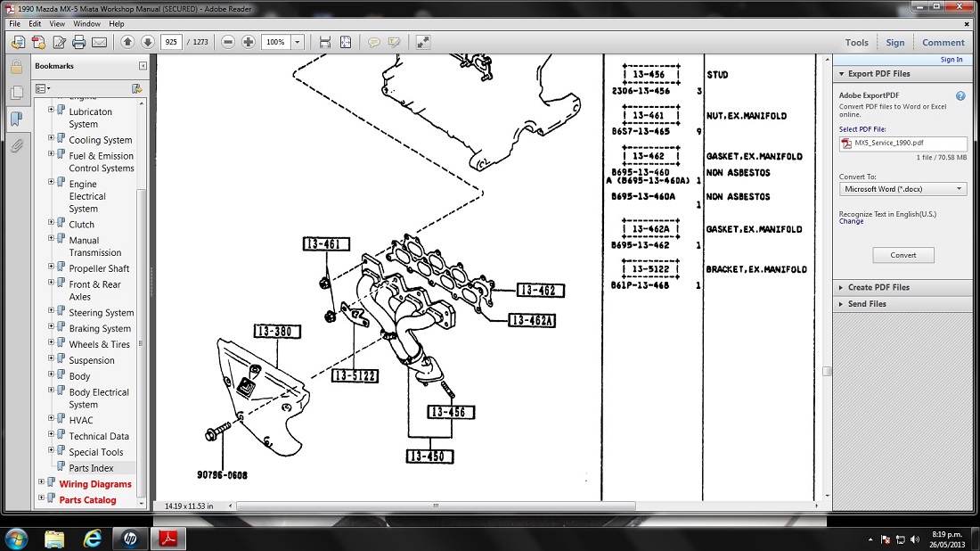This screenshot has height=551, width=980.
Task: Click the HP icon in taskbar
Action: pos(130,539)
